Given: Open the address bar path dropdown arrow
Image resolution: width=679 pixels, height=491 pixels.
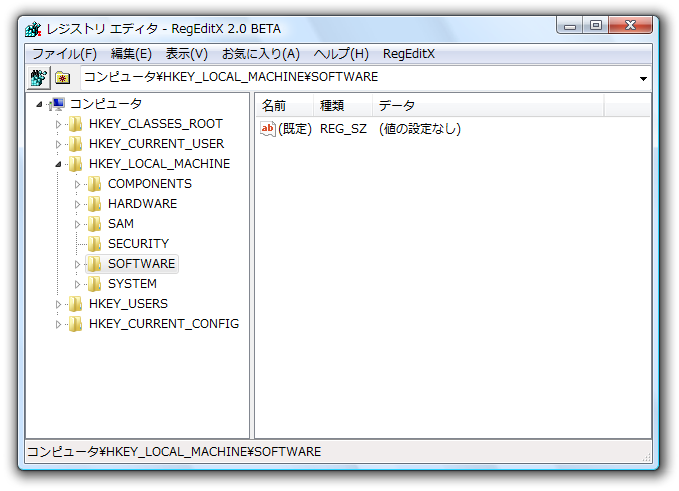Looking at the screenshot, I should pyautogui.click(x=643, y=78).
